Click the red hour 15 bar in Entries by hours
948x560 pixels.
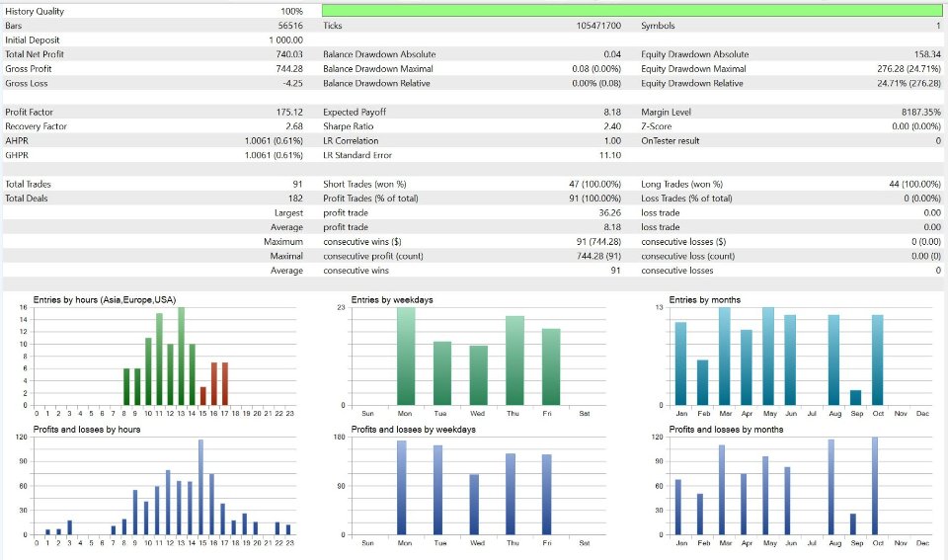point(203,396)
